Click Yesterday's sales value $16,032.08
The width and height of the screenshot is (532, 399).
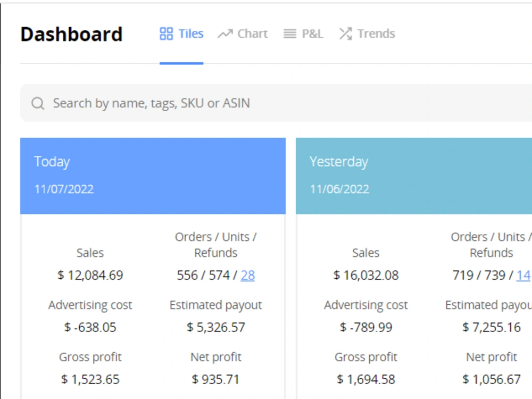[x=366, y=275]
